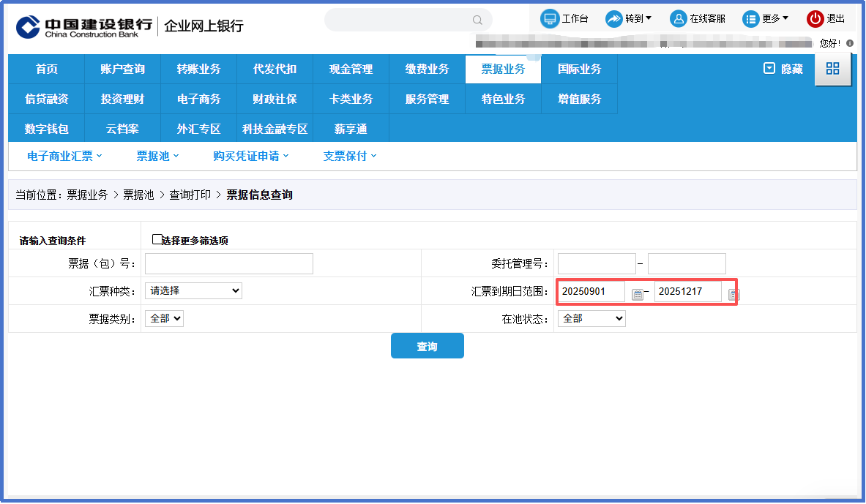
Task: Open the grid layout icon button
Action: coord(832,69)
